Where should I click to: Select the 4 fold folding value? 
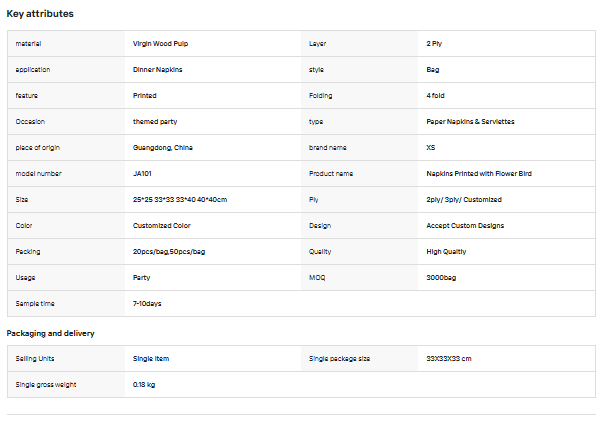click(435, 96)
